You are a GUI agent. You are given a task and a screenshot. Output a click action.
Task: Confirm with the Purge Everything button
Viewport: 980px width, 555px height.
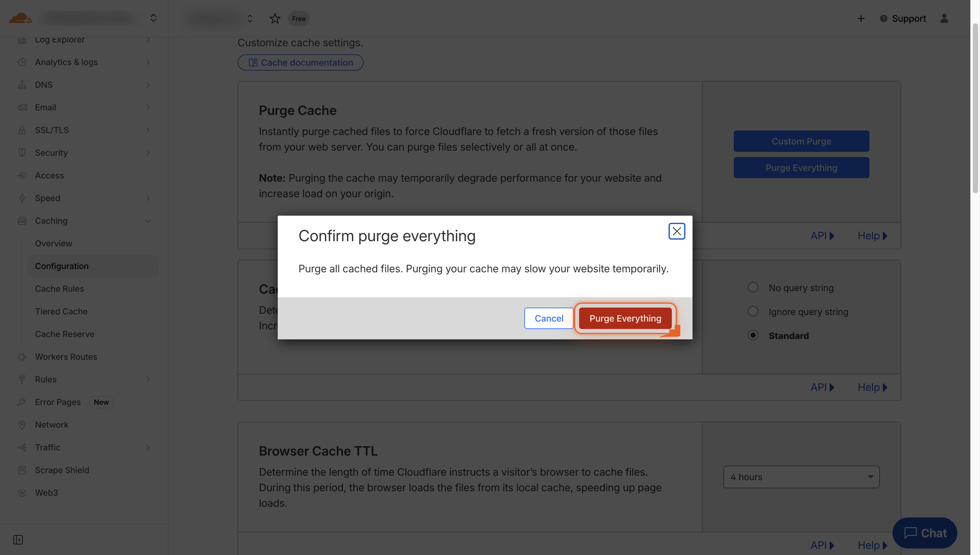pyautogui.click(x=625, y=318)
